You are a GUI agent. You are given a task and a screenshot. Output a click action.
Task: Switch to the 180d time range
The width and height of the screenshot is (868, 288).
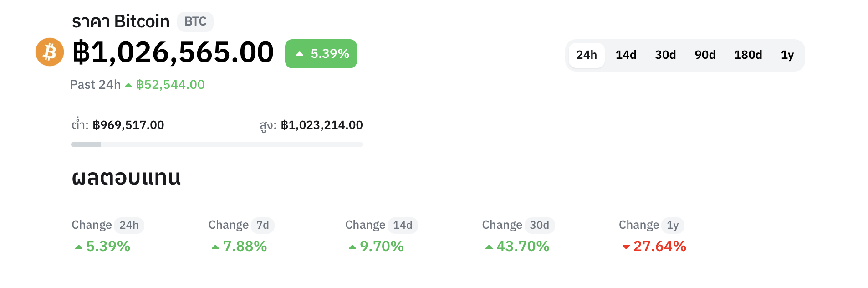coord(748,55)
